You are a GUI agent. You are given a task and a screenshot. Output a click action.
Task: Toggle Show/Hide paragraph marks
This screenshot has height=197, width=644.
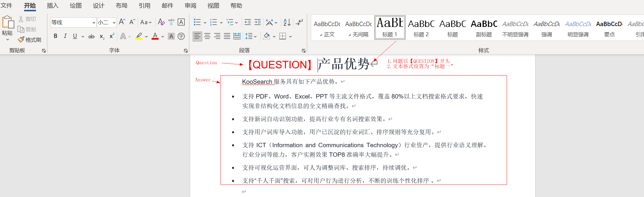[x=299, y=22]
